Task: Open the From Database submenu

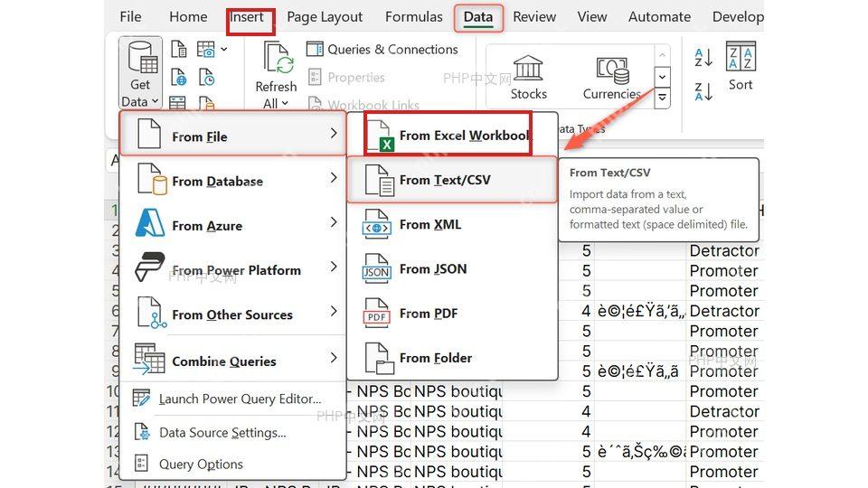Action: 233,181
